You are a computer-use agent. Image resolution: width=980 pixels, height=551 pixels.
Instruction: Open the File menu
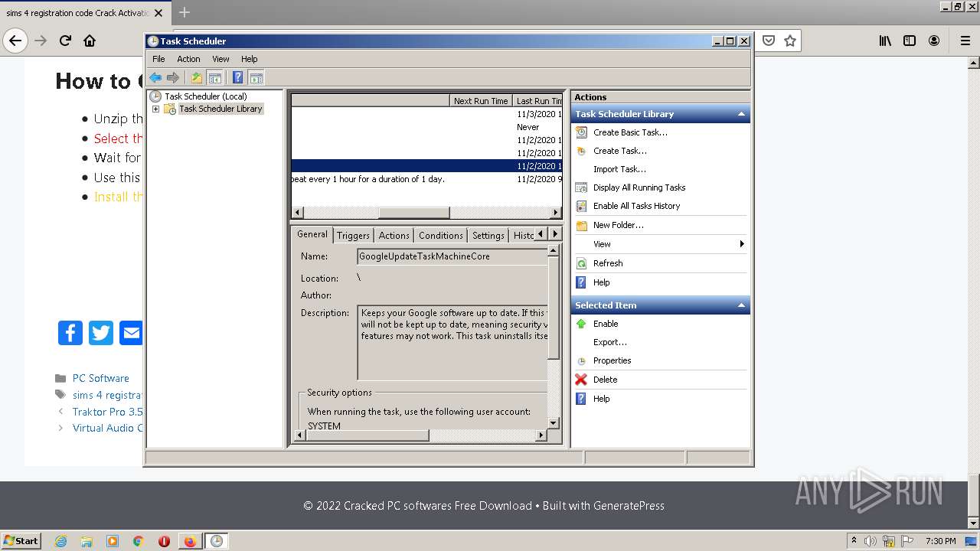click(158, 59)
